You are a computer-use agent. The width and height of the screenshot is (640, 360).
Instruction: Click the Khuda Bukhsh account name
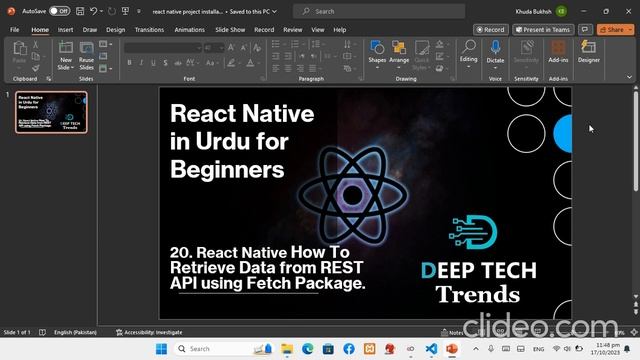click(533, 11)
